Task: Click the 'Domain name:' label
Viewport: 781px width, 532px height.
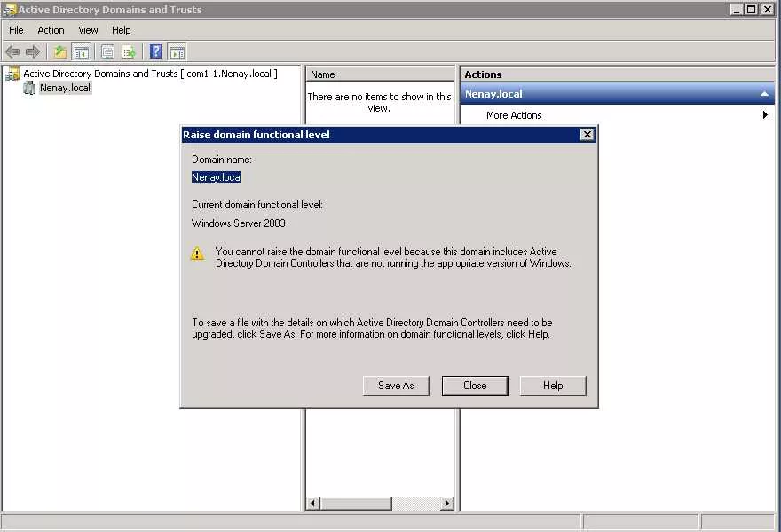Action: 222,160
